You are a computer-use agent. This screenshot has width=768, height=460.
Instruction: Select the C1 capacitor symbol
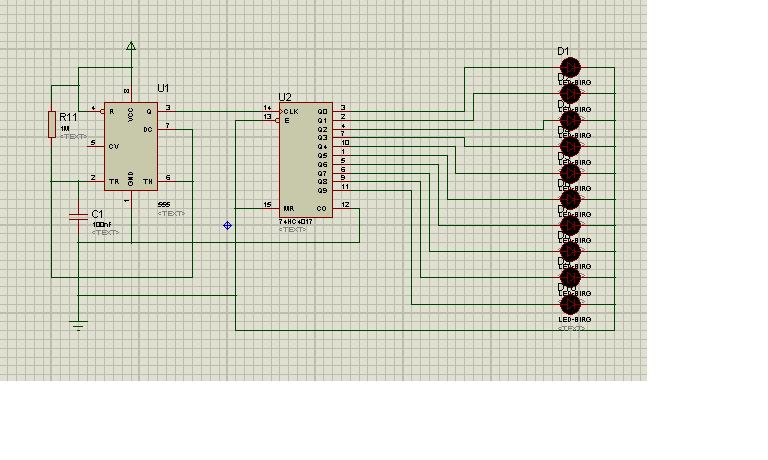tap(78, 217)
